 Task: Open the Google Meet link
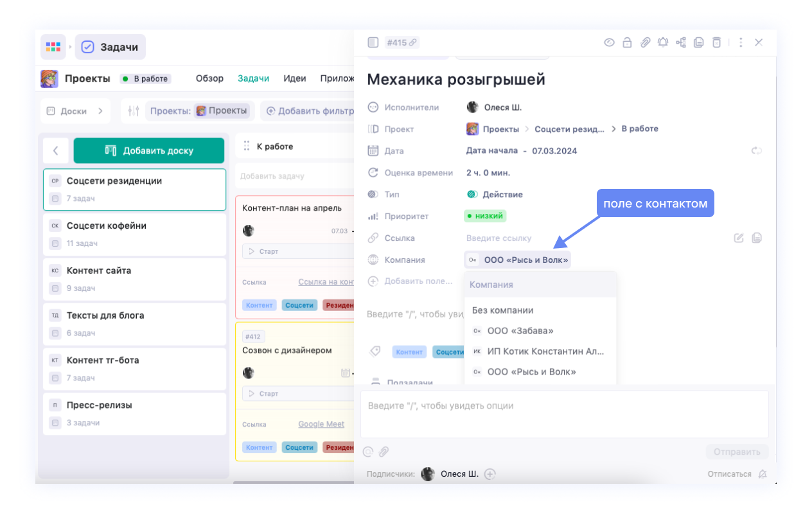[321, 425]
